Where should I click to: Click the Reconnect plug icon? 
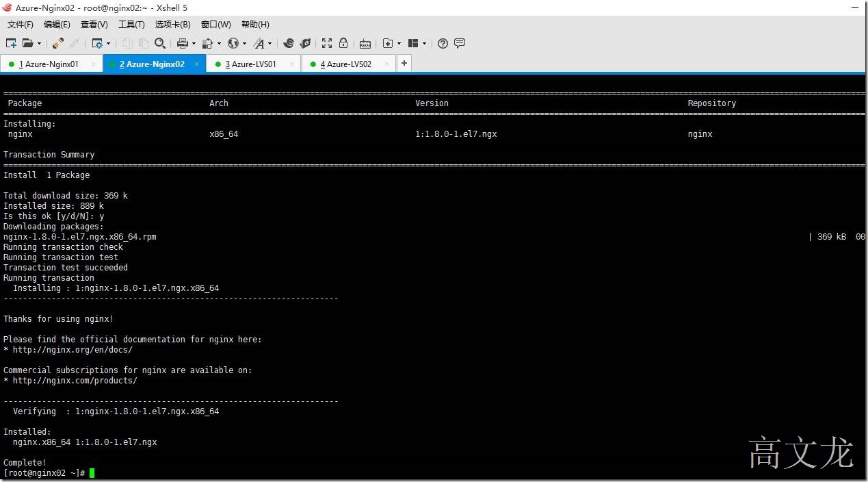click(75, 43)
